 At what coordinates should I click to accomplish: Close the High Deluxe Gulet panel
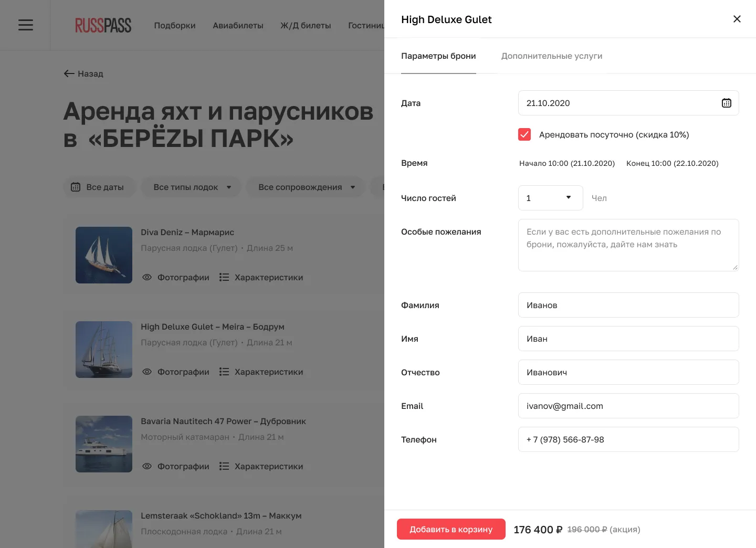[x=737, y=19]
